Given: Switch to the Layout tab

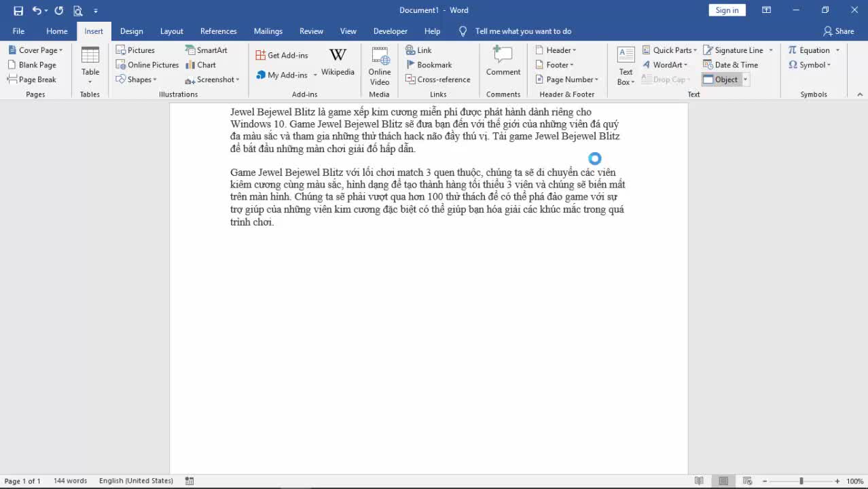Looking at the screenshot, I should tap(172, 31).
